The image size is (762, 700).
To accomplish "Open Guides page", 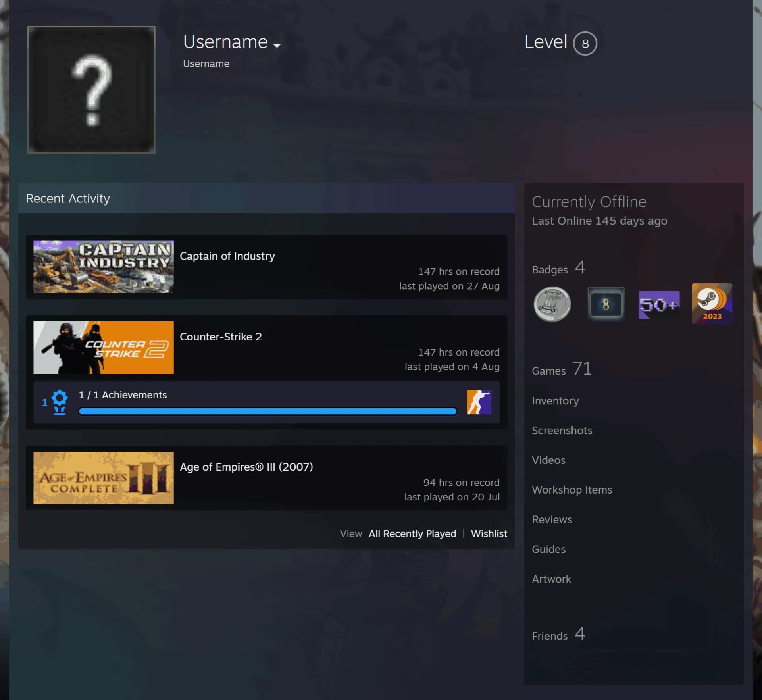I will click(x=548, y=549).
